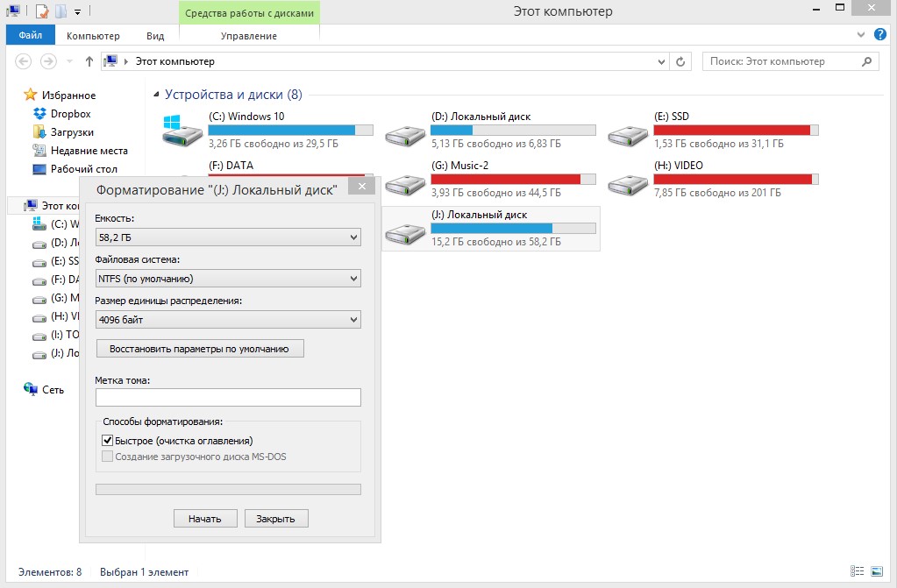
Task: Click the volume label input field
Action: point(228,398)
